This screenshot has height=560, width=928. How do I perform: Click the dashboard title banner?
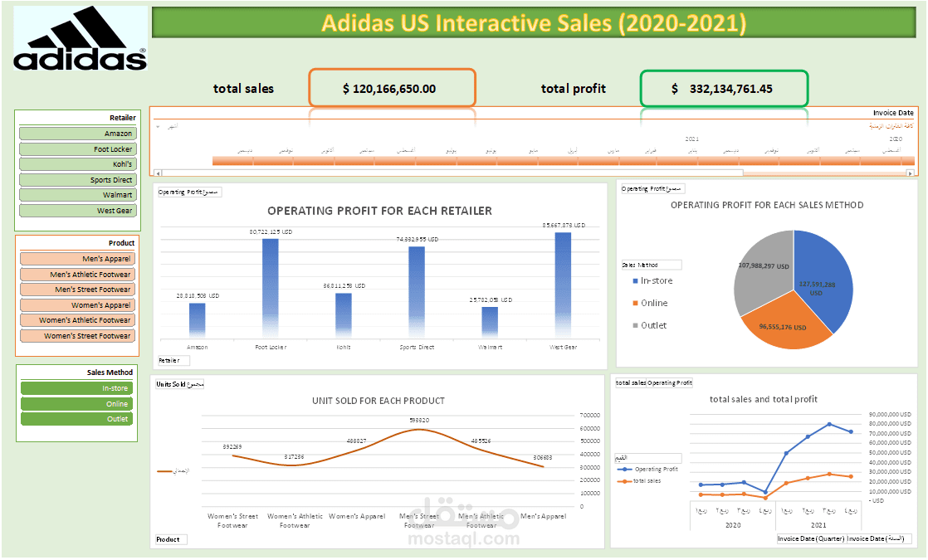pyautogui.click(x=533, y=23)
